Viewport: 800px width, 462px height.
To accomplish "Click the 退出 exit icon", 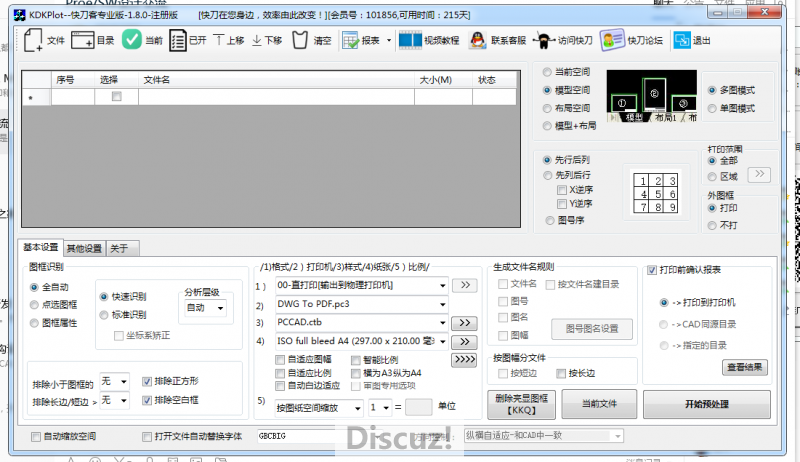I will tap(682, 40).
